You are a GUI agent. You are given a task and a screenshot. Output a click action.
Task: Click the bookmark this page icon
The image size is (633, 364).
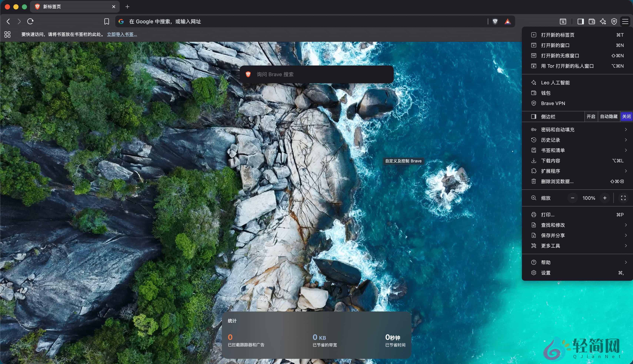[x=107, y=21]
